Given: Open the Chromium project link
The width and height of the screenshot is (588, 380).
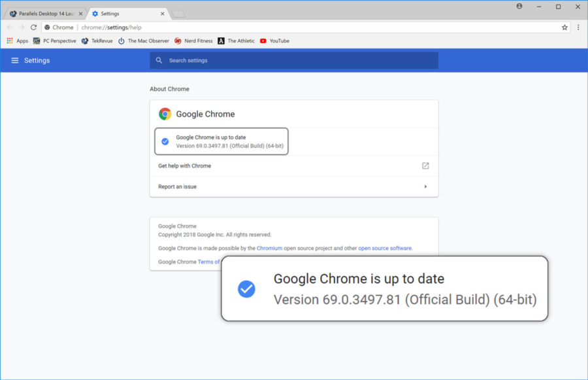Looking at the screenshot, I should point(269,249).
